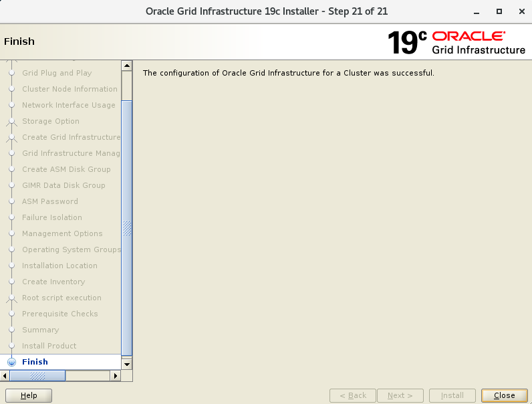Click the sidebar scroll left arrow
532x404 pixels.
[x=5, y=376]
